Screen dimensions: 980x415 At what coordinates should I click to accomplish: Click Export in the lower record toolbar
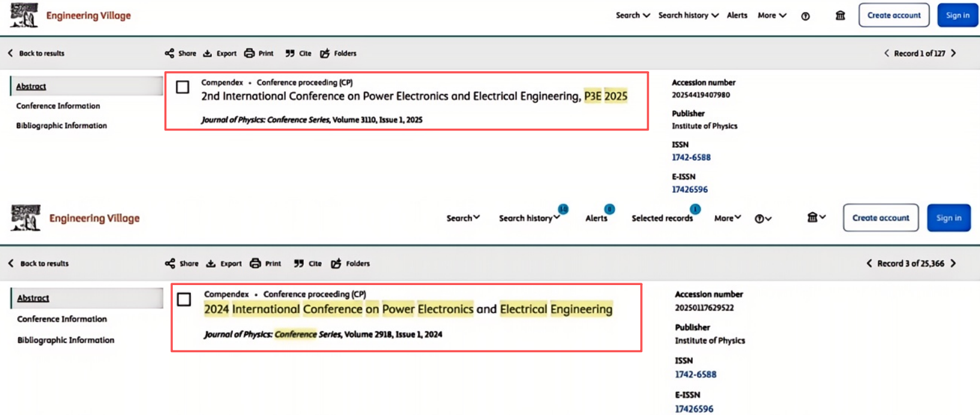point(224,263)
